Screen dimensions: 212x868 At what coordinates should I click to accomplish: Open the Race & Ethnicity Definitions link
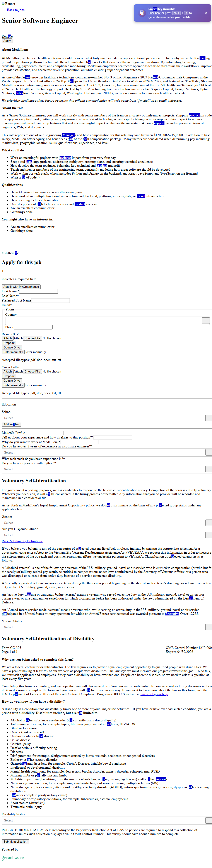tap(22, 541)
